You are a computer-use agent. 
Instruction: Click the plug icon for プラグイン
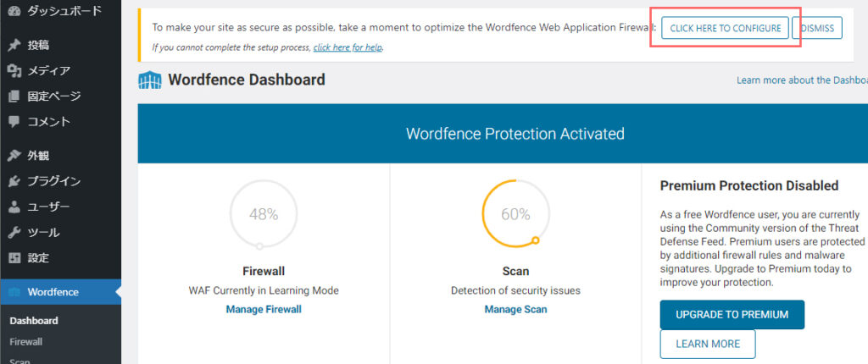[14, 181]
